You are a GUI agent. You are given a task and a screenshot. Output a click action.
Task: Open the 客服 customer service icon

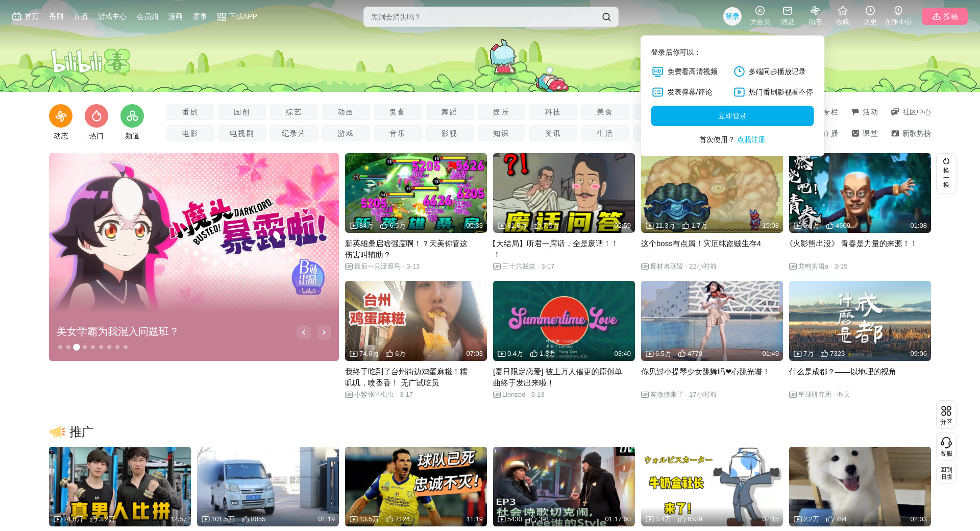click(946, 446)
